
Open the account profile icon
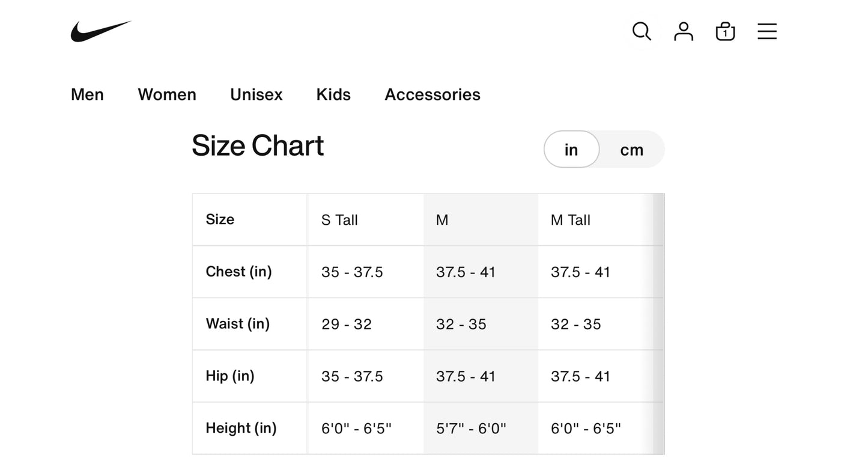click(684, 31)
